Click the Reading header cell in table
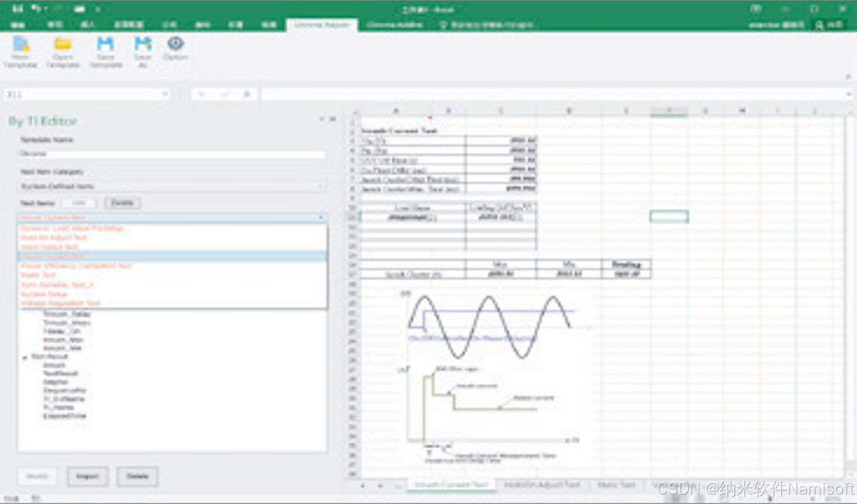 [626, 265]
